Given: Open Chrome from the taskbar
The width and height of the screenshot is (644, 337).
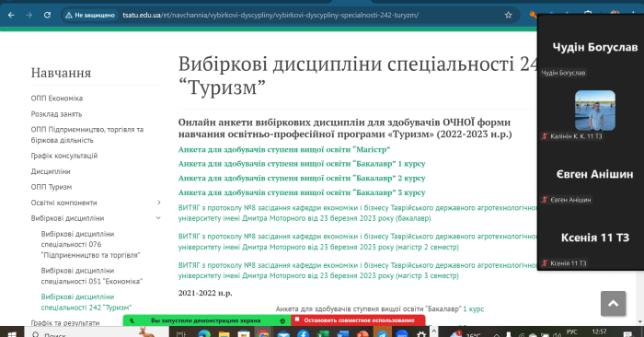Looking at the screenshot, I should tap(263, 333).
